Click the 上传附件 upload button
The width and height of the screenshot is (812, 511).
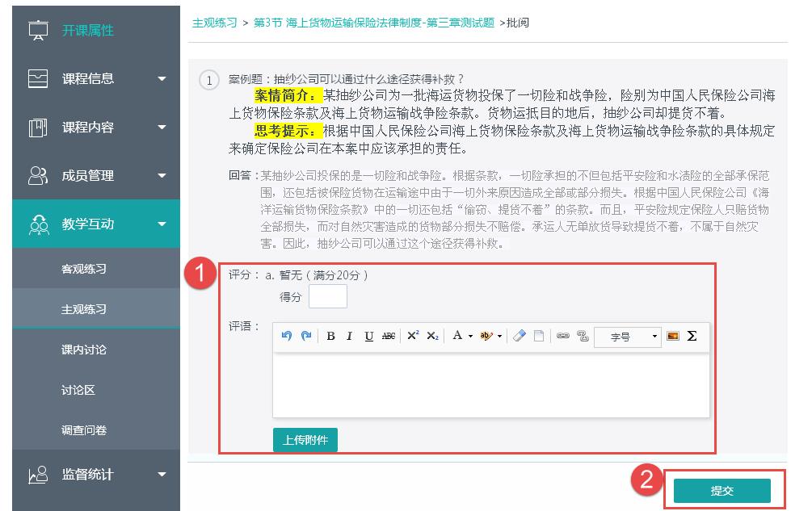click(305, 440)
